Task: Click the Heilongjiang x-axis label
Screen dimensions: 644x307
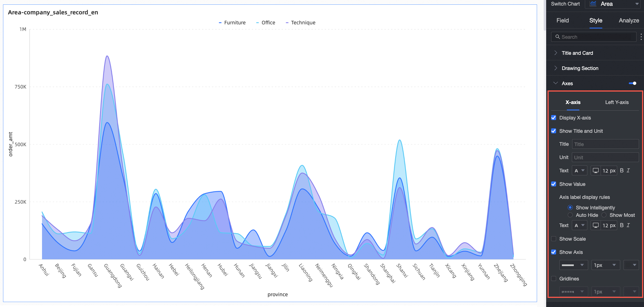Action: 195,276
